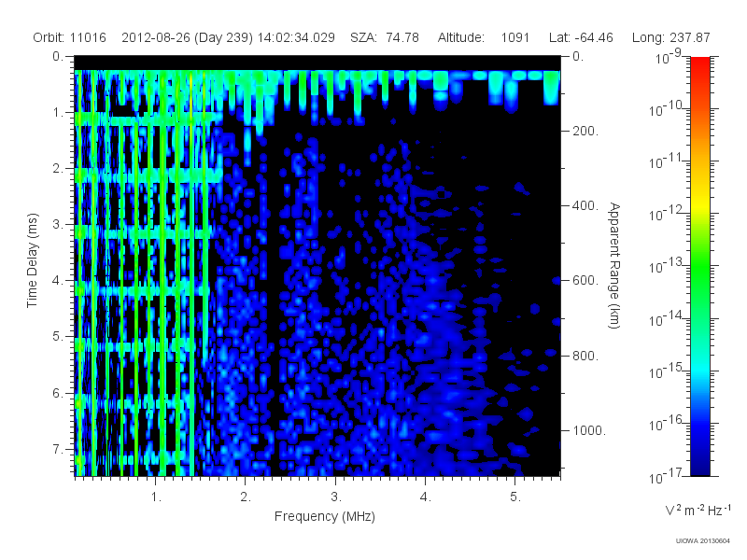Click the "Time Delay (ms)" axis label
The image size is (747, 560).
(x=32, y=260)
